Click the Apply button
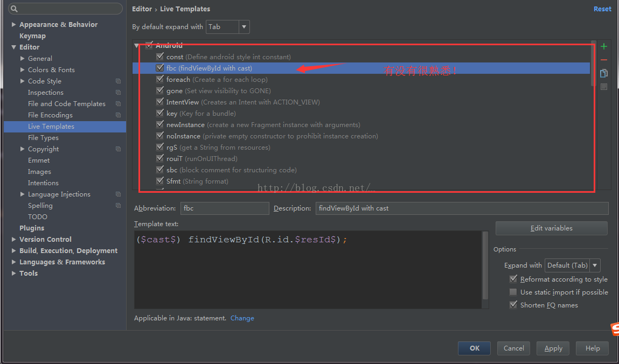This screenshot has width=619, height=364. pyautogui.click(x=553, y=348)
